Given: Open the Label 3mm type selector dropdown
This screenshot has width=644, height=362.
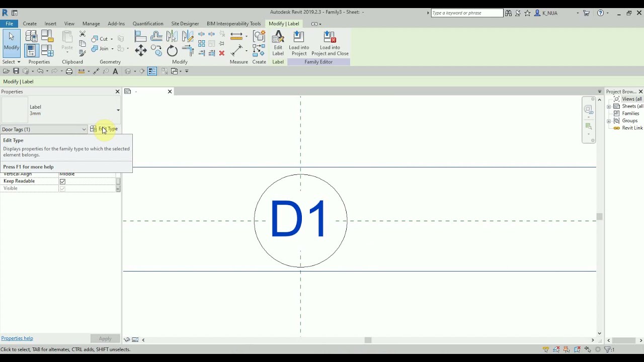Looking at the screenshot, I should [118, 110].
